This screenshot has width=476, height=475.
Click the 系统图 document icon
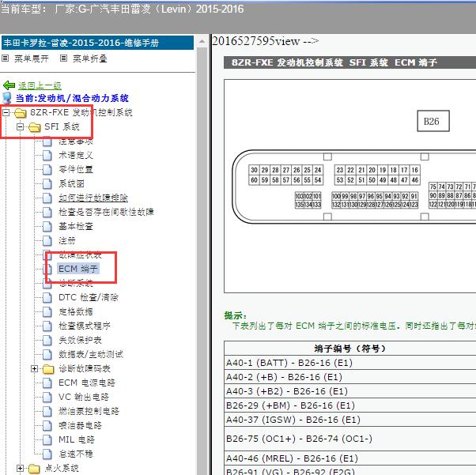[47, 184]
